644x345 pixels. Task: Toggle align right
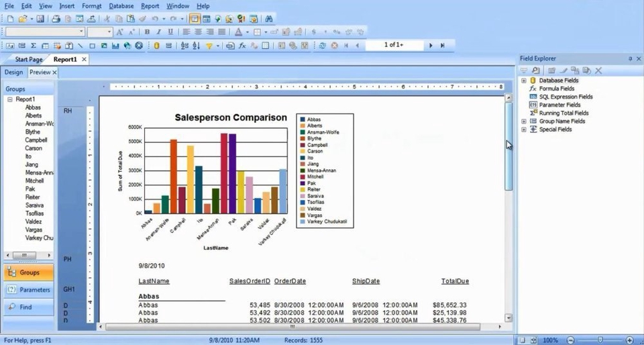(x=210, y=32)
